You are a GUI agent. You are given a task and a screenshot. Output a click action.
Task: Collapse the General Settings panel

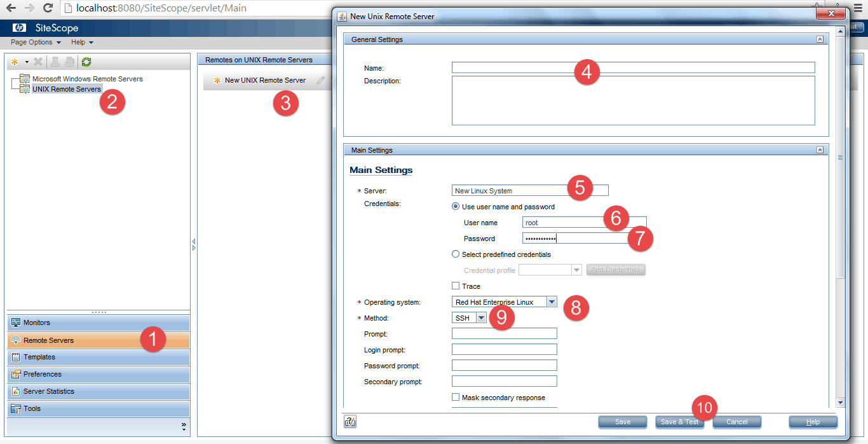[x=820, y=39]
